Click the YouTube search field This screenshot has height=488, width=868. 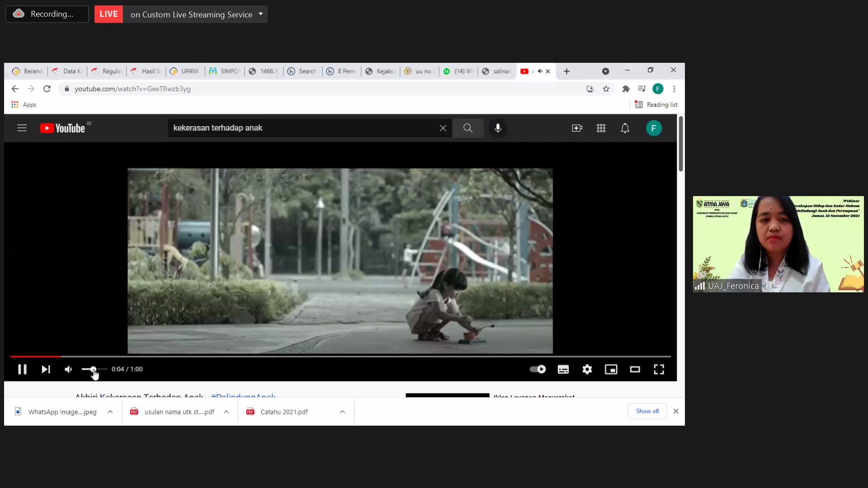pos(303,128)
